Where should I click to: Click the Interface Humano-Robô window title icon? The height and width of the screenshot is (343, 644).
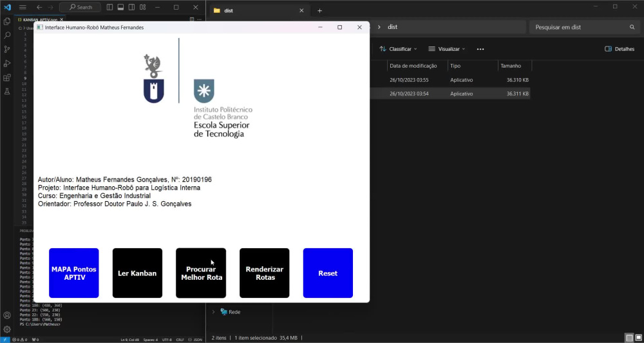tap(40, 28)
